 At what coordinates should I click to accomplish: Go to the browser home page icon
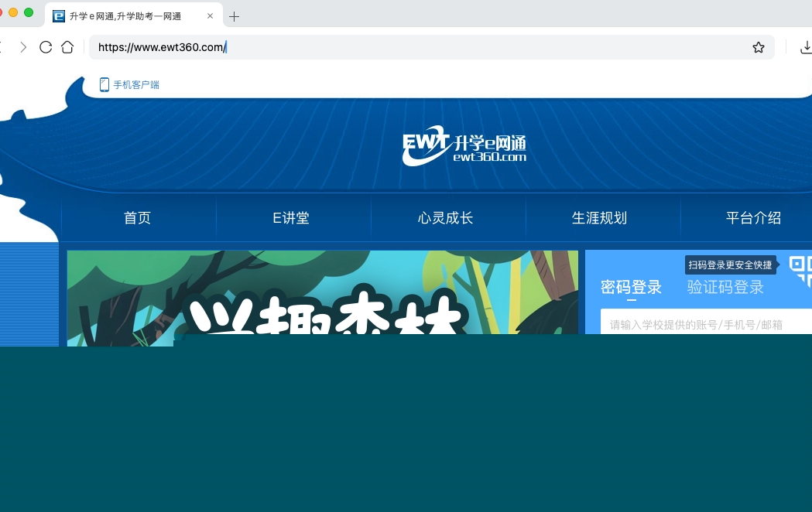click(x=67, y=47)
